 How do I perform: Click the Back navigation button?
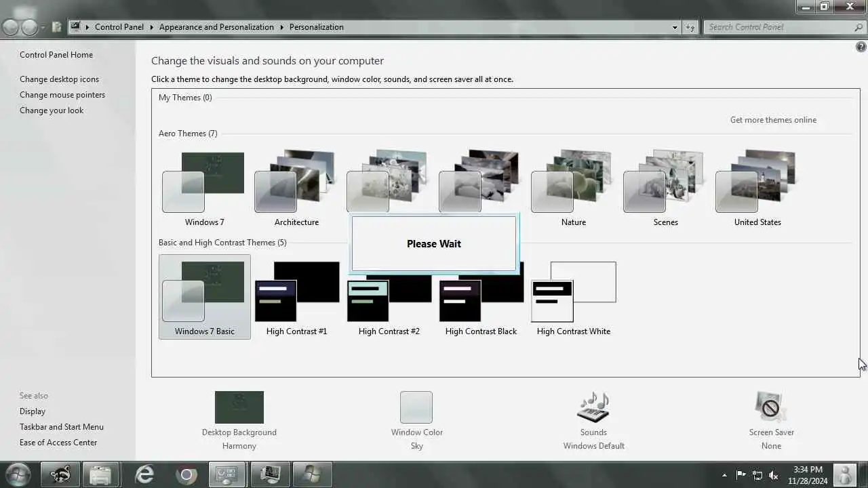(10, 27)
